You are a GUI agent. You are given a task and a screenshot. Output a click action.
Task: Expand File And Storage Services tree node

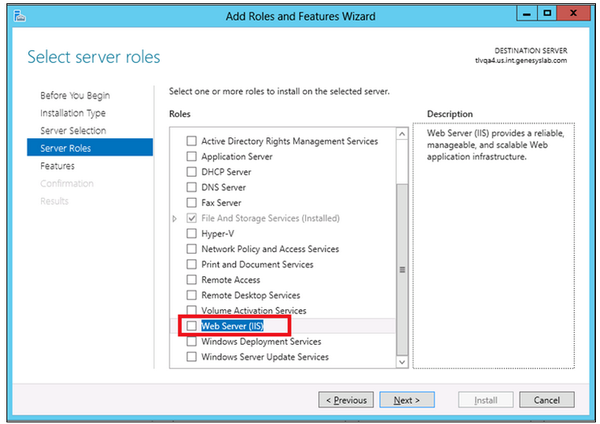click(174, 219)
